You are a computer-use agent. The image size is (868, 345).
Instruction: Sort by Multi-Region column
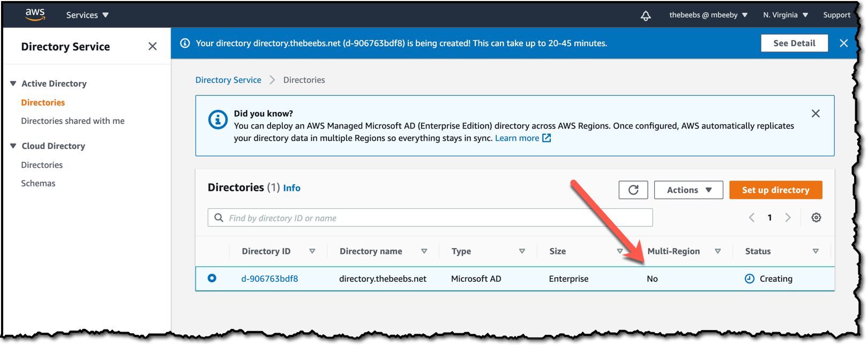[x=718, y=251]
